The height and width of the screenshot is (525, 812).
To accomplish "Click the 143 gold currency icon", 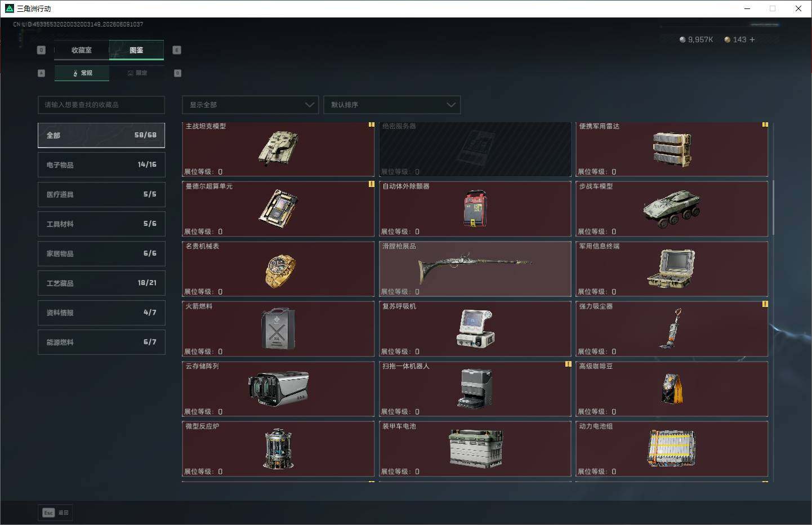I will coord(728,39).
